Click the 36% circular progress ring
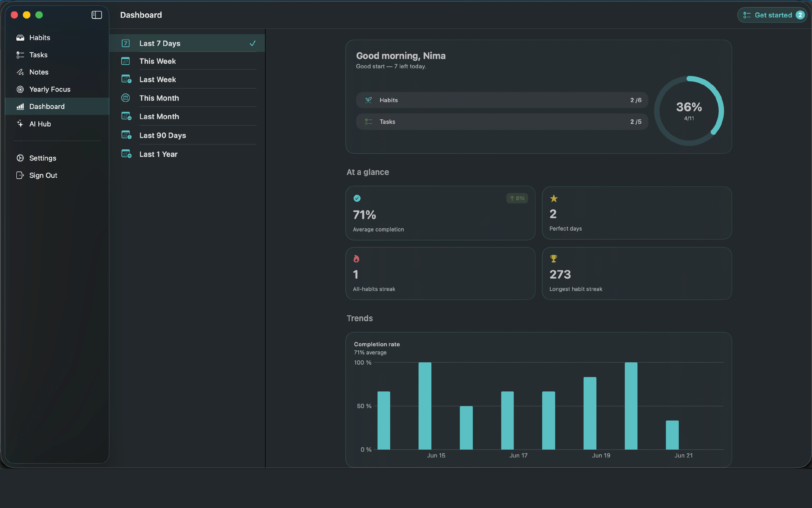The height and width of the screenshot is (508, 812). [x=689, y=111]
